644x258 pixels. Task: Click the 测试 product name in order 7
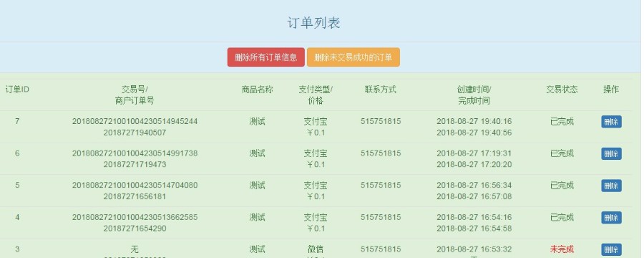[x=257, y=121]
